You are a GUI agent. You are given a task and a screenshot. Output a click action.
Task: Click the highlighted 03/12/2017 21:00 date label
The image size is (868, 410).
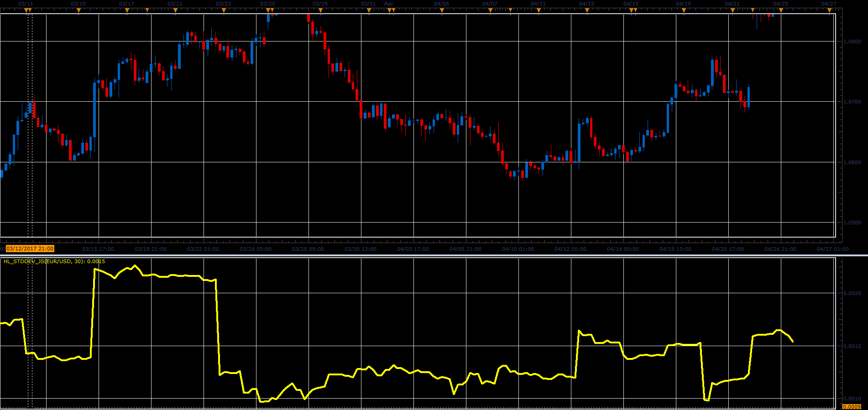tap(30, 249)
